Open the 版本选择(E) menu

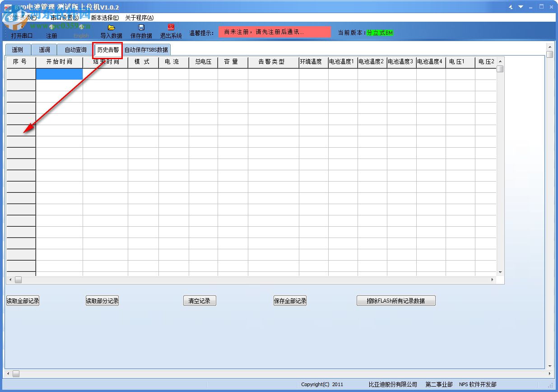(105, 18)
